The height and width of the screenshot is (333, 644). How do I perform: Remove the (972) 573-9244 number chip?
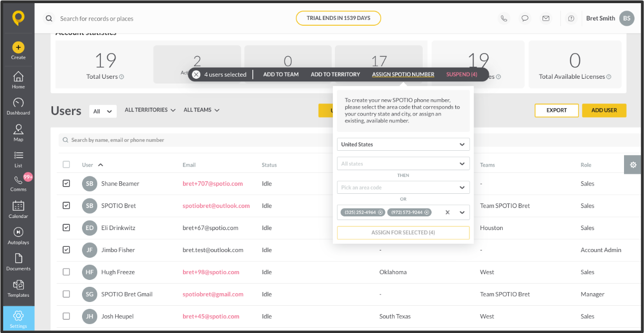[427, 212]
